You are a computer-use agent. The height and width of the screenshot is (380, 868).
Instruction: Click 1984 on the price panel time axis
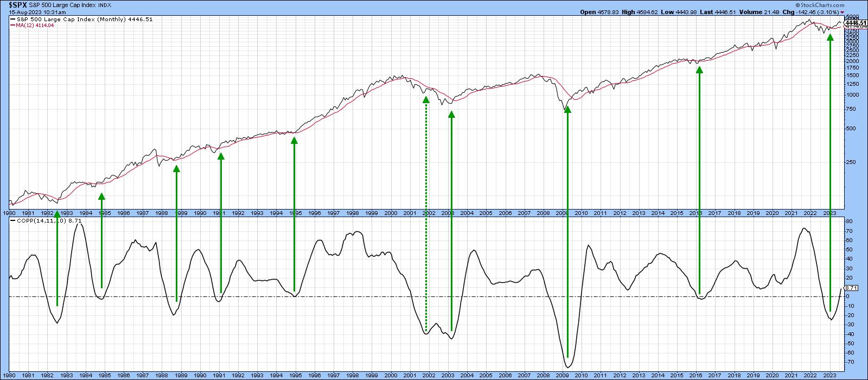point(85,213)
